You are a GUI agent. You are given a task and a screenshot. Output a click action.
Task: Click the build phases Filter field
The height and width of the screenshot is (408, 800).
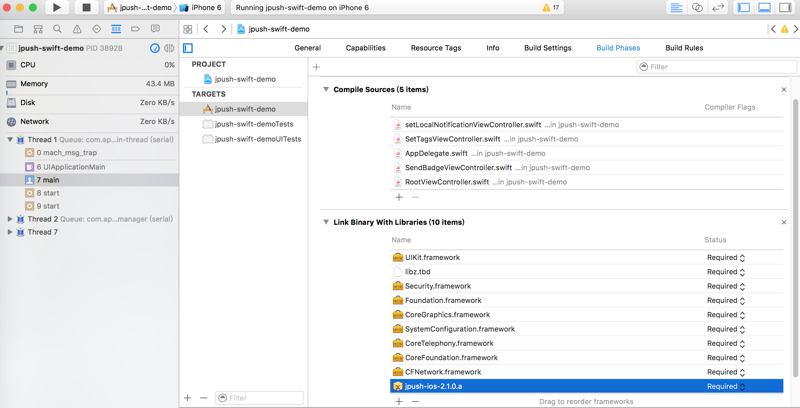click(x=716, y=67)
